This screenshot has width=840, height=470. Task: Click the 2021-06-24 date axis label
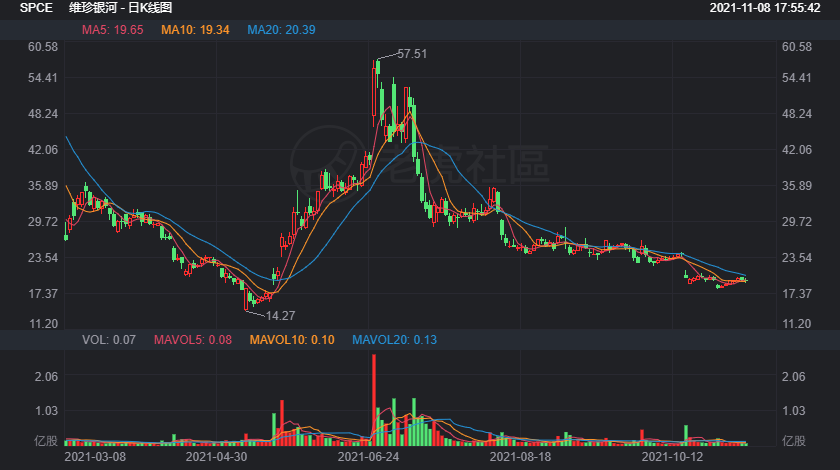tap(369, 457)
